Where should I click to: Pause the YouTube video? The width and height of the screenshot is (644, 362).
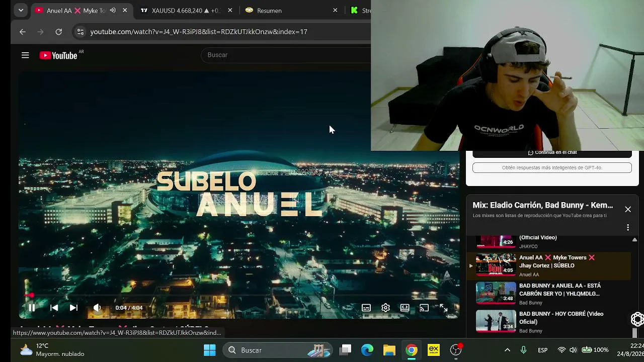(31, 308)
